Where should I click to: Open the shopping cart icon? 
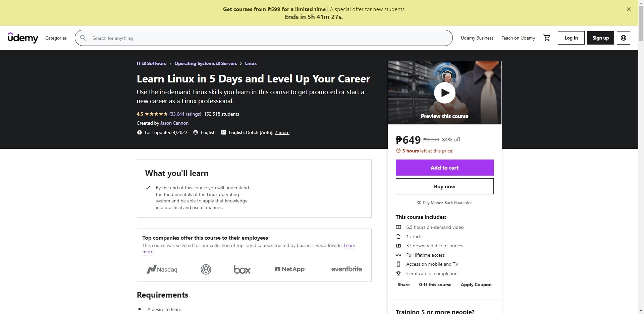[547, 38]
